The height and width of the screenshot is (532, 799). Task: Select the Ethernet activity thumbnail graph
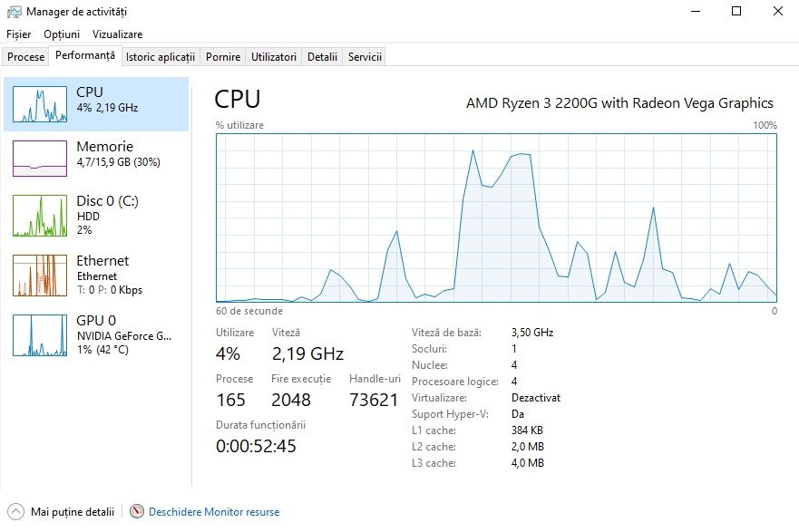(x=40, y=275)
